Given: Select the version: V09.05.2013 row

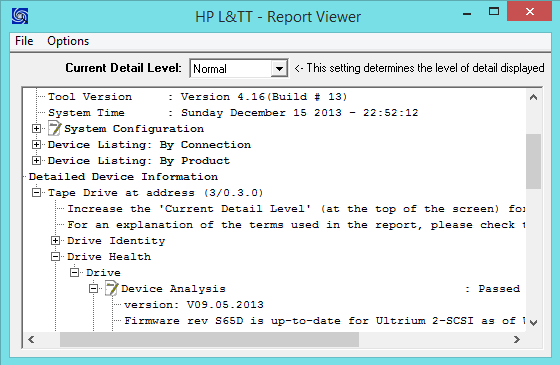Looking at the screenshot, I should [x=194, y=305].
